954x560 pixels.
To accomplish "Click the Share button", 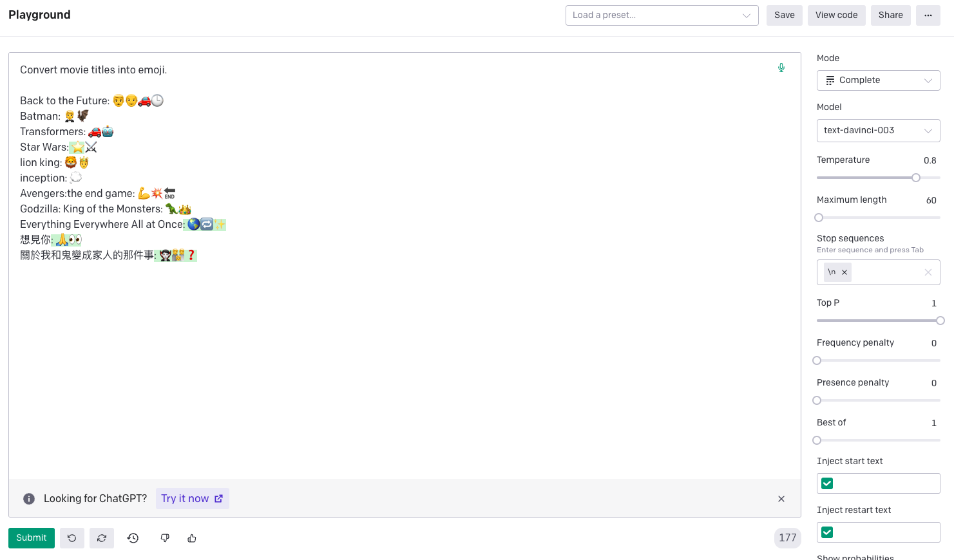I will click(891, 15).
